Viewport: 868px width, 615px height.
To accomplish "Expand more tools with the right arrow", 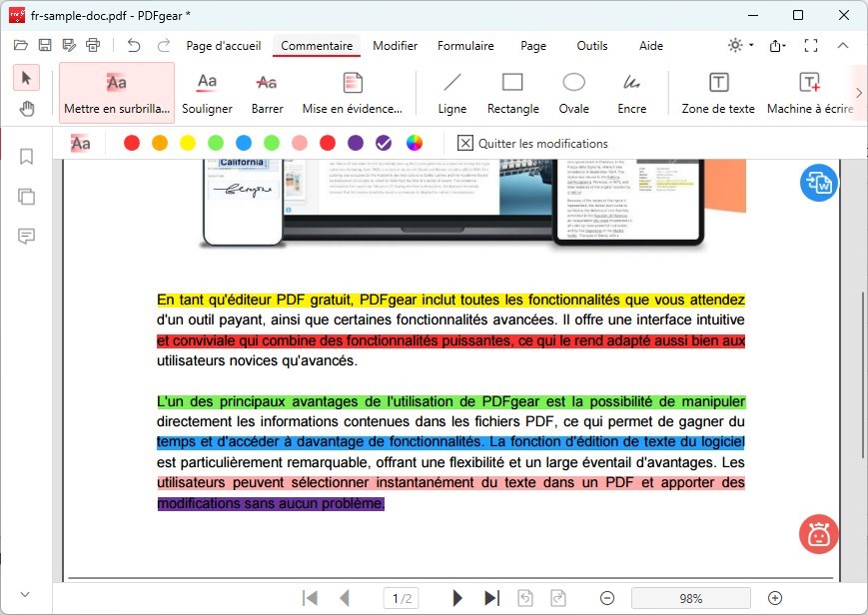I will point(856,92).
